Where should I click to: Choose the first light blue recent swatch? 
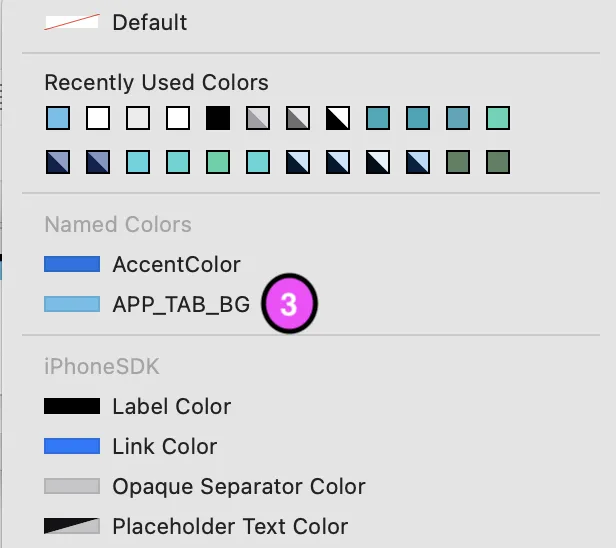58,119
